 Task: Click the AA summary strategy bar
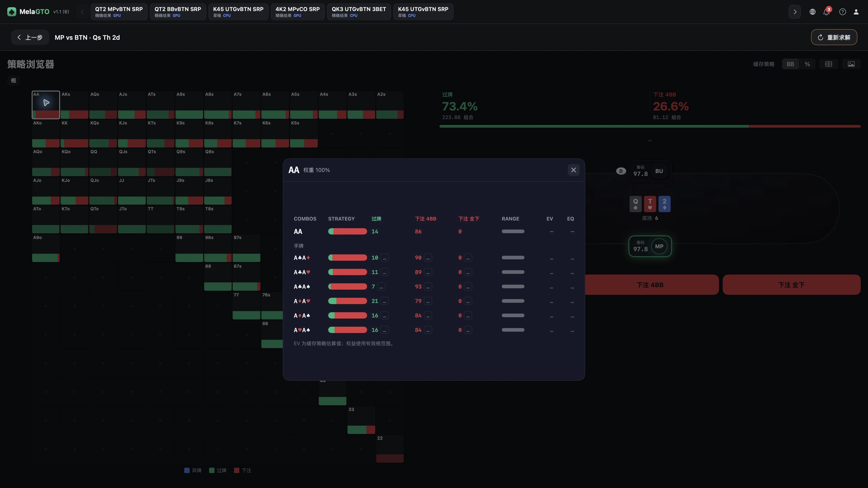(347, 232)
